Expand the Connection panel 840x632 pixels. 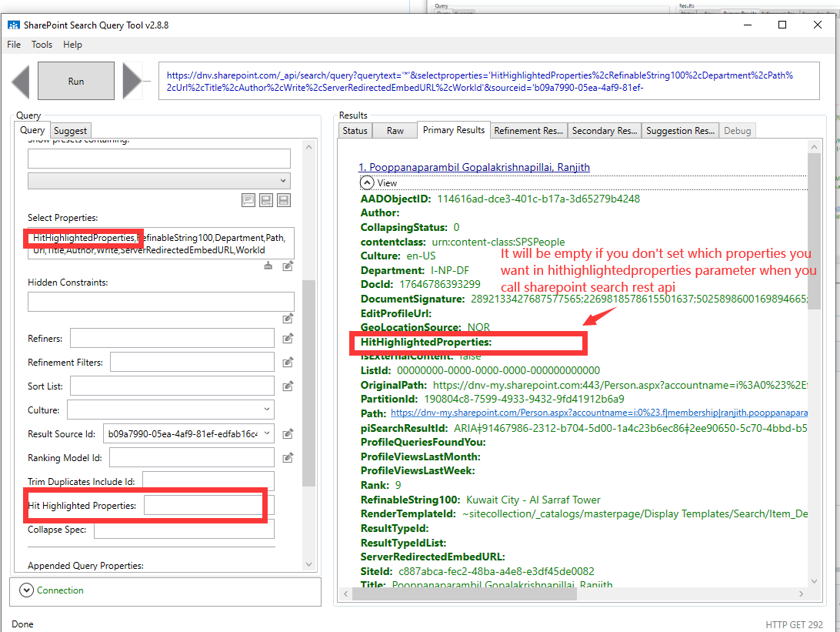pyautogui.click(x=26, y=590)
